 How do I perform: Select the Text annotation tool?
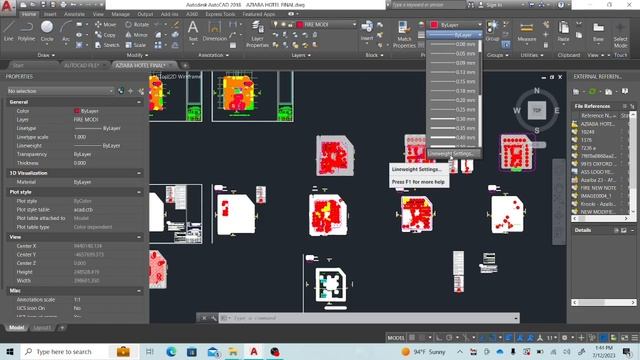pyautogui.click(x=193, y=31)
